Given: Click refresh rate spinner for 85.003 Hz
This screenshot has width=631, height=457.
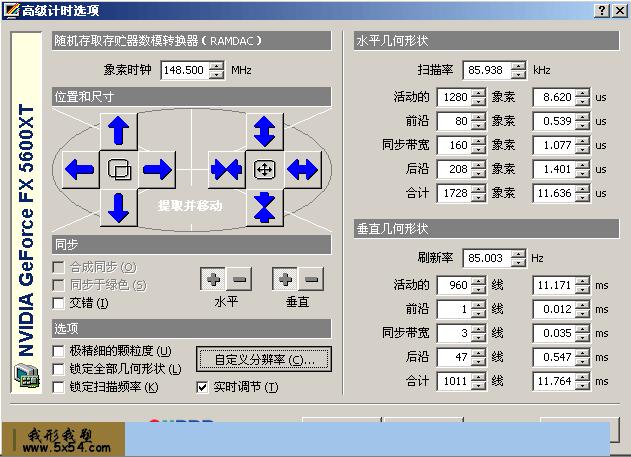Looking at the screenshot, I should point(518,258).
